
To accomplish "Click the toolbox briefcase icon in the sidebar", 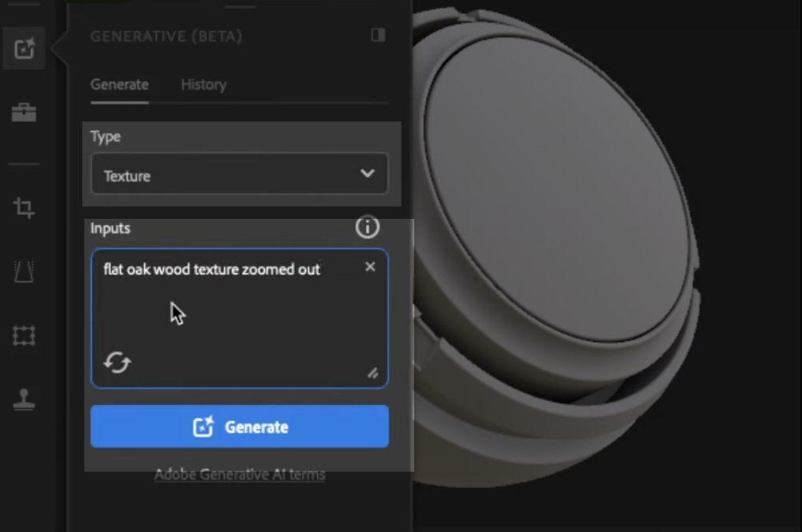I will point(24,113).
